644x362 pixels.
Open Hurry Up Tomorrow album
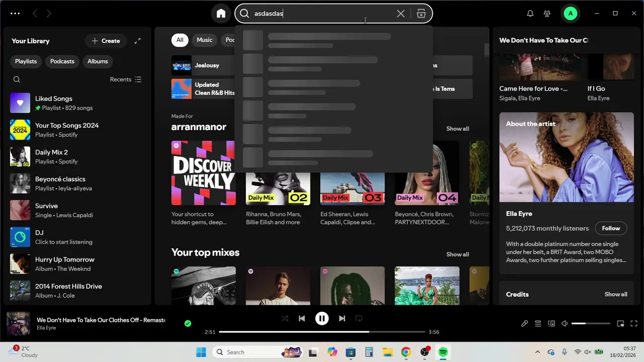click(x=77, y=264)
